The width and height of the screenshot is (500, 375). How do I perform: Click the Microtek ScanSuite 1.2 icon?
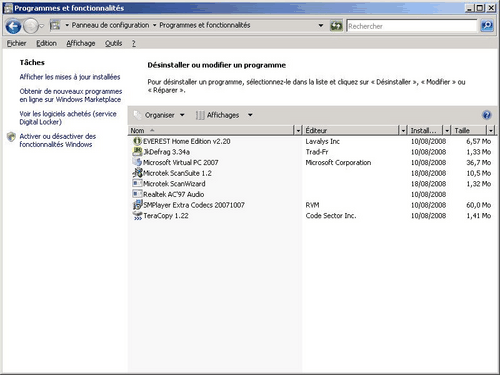tap(137, 173)
